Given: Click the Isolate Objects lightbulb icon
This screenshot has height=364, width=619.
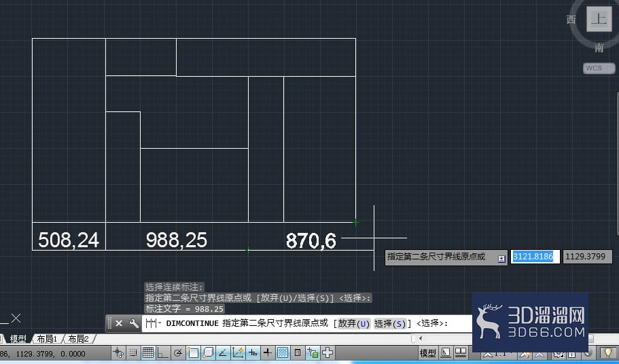Looking at the screenshot, I should click(x=609, y=352).
